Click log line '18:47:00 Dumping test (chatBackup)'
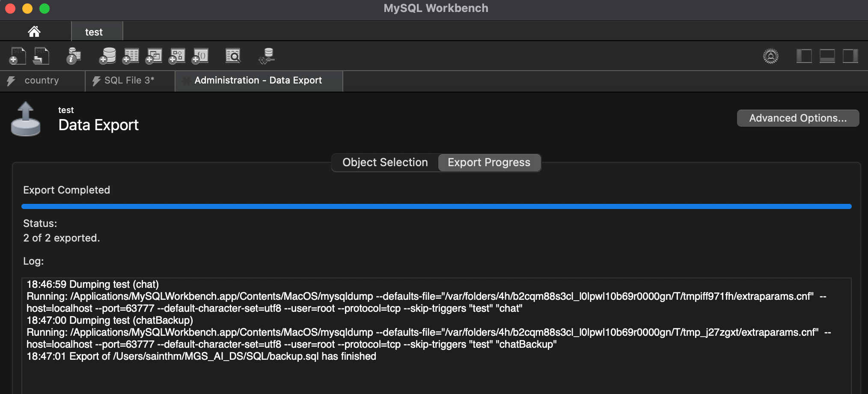The height and width of the screenshot is (394, 868). pyautogui.click(x=110, y=320)
